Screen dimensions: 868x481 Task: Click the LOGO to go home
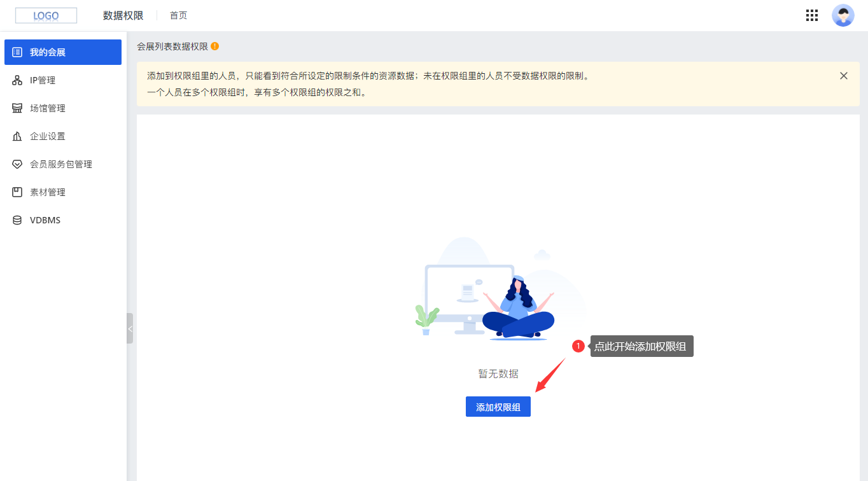click(46, 15)
